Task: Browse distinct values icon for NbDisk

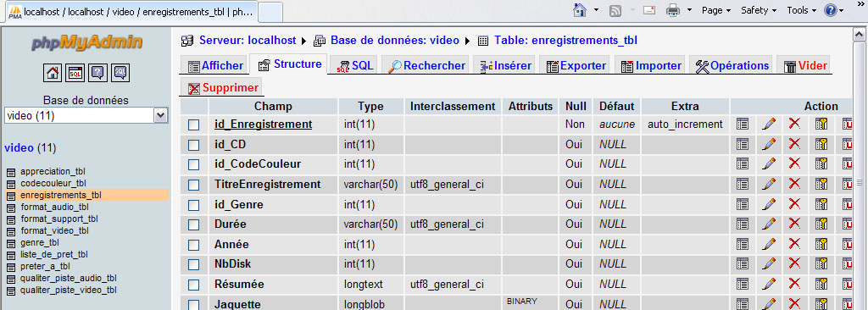Action: tap(743, 264)
